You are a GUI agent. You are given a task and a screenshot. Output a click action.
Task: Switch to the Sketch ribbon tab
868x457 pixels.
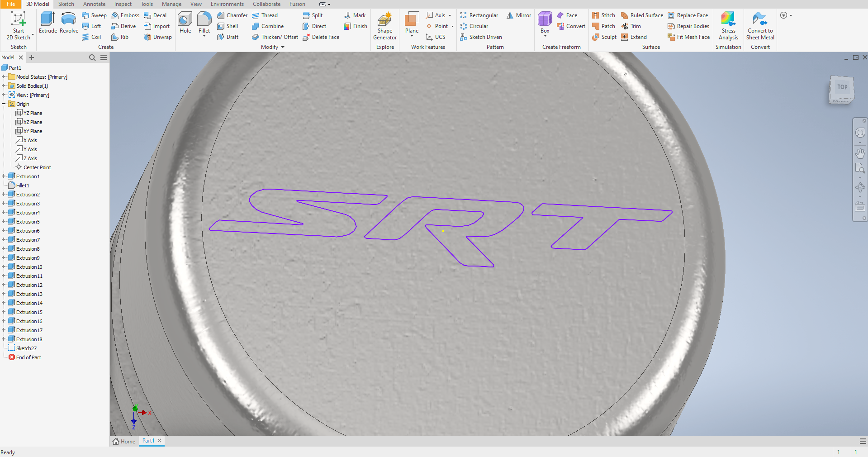(x=66, y=4)
